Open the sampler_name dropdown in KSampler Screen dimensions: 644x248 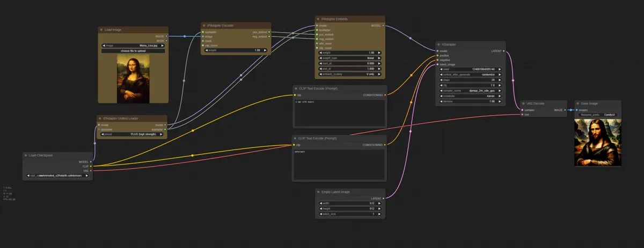(x=471, y=91)
